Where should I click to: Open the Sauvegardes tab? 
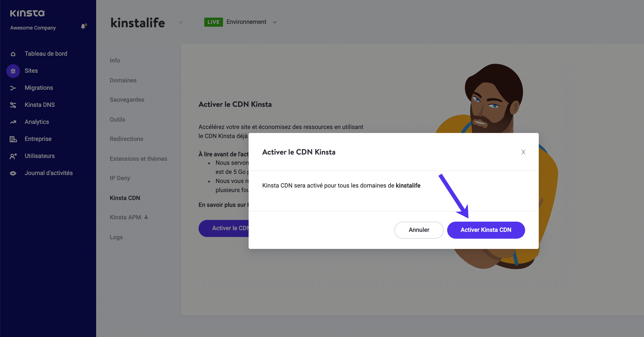point(127,99)
